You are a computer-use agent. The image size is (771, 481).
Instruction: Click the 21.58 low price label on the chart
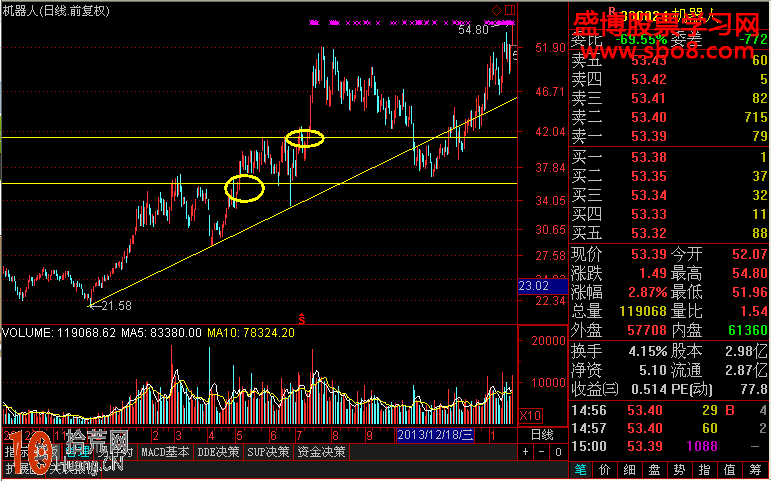coord(117,306)
